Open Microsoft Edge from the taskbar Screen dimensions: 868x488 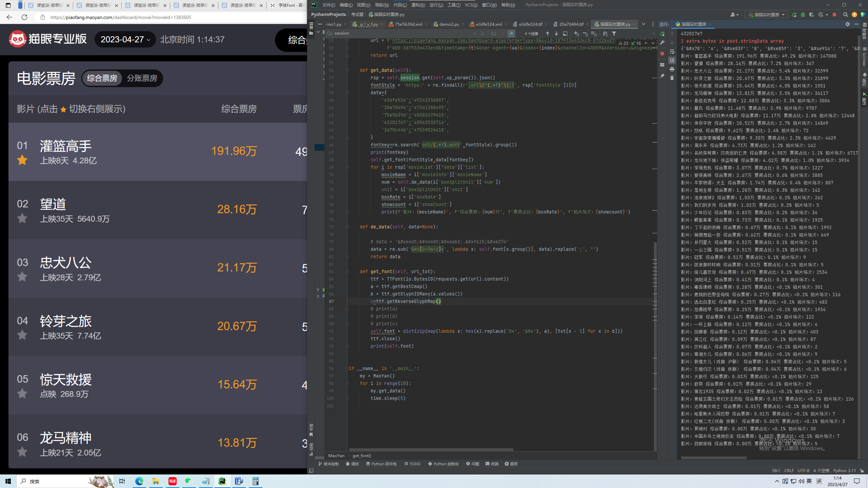139,481
